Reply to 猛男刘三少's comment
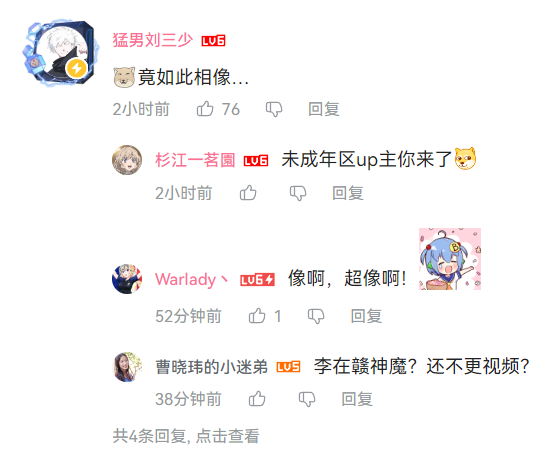Screen dimensions: 536x449 [324, 109]
